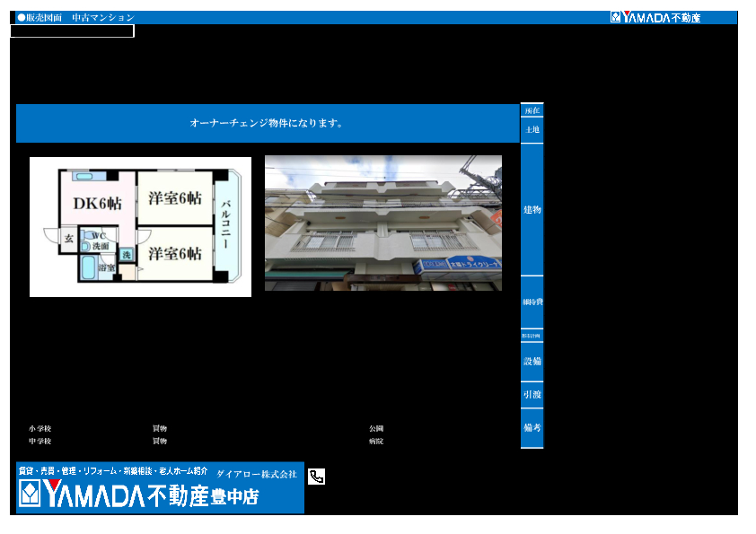This screenshot has width=756, height=534.
Task: Click the empty field below 販売図面 header
Action: pos(72,31)
